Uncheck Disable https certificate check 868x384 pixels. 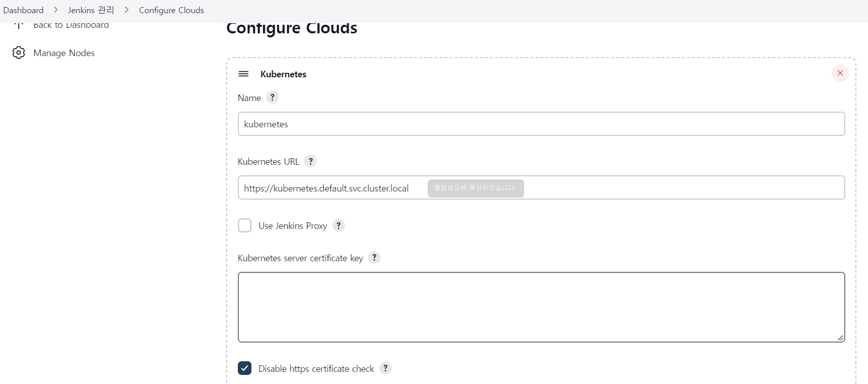[245, 368]
